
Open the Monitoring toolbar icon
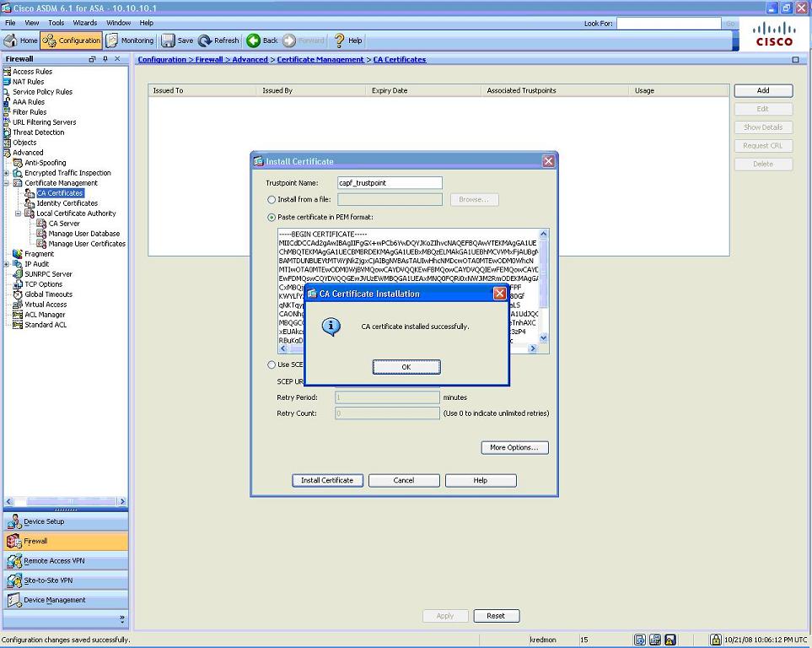pyautogui.click(x=112, y=40)
